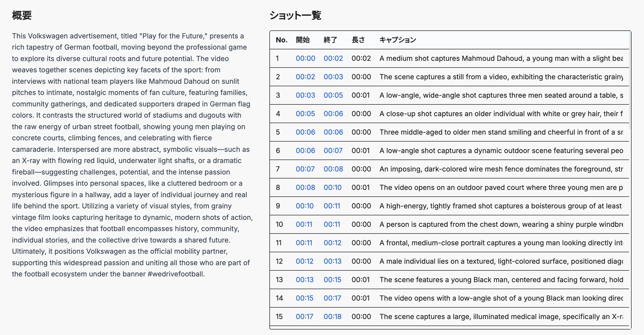Screen dimensions: 644x335
Task: Select caption about shiny purple windbreaker
Action: click(x=501, y=224)
